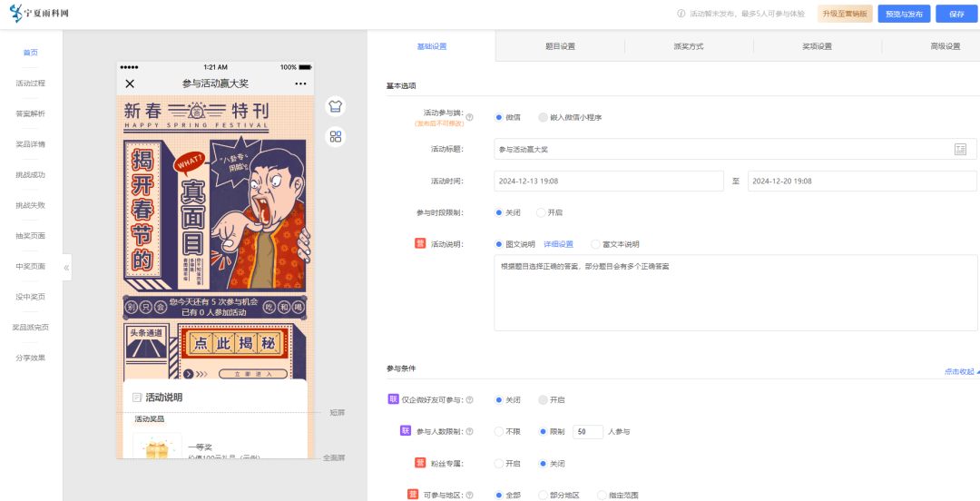
Task: Click the 活动标题 input field
Action: [x=735, y=149]
